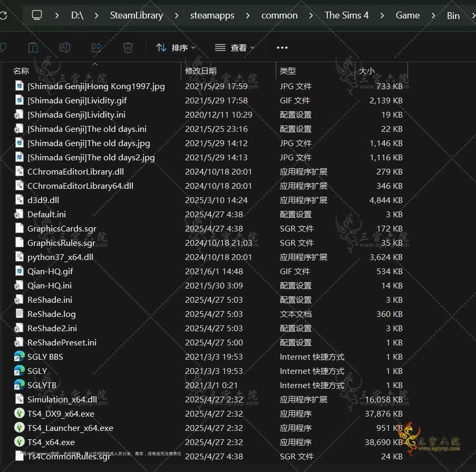Select TS4_Launcher_x64.exe application icon
Screen dimensions: 476x472
[x=20, y=428]
